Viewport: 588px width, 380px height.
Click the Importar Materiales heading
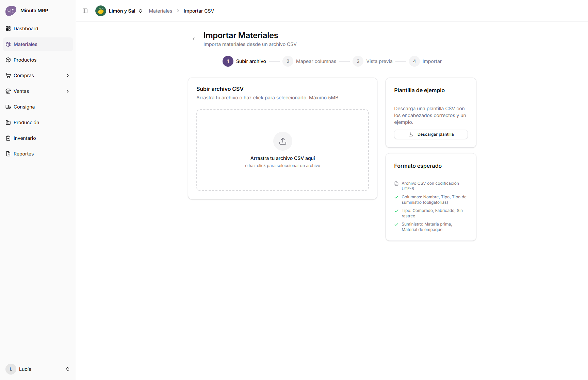pyautogui.click(x=241, y=35)
